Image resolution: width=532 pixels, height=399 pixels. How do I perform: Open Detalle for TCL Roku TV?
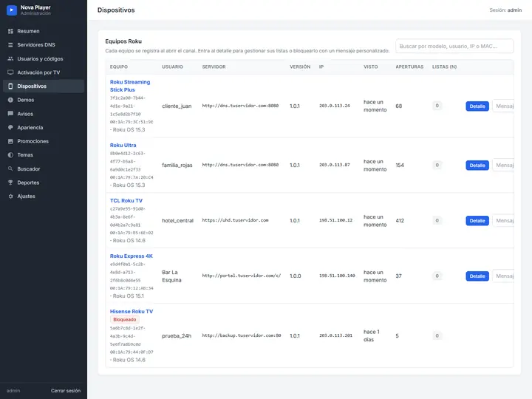(477, 220)
